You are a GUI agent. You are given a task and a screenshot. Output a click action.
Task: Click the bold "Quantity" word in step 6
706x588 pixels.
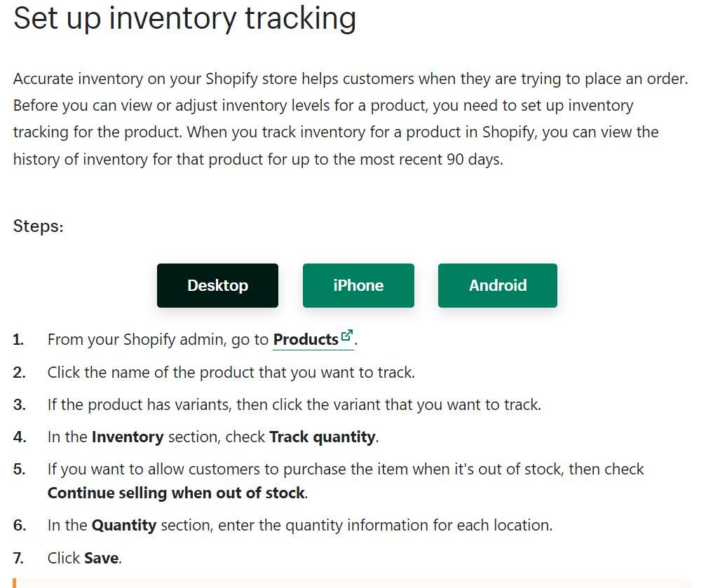[x=123, y=525]
